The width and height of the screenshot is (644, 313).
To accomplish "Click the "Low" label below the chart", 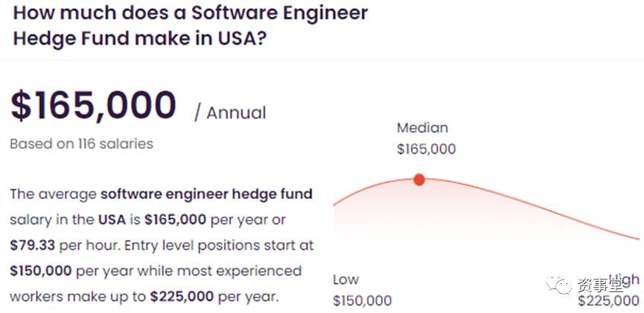I will click(x=345, y=279).
